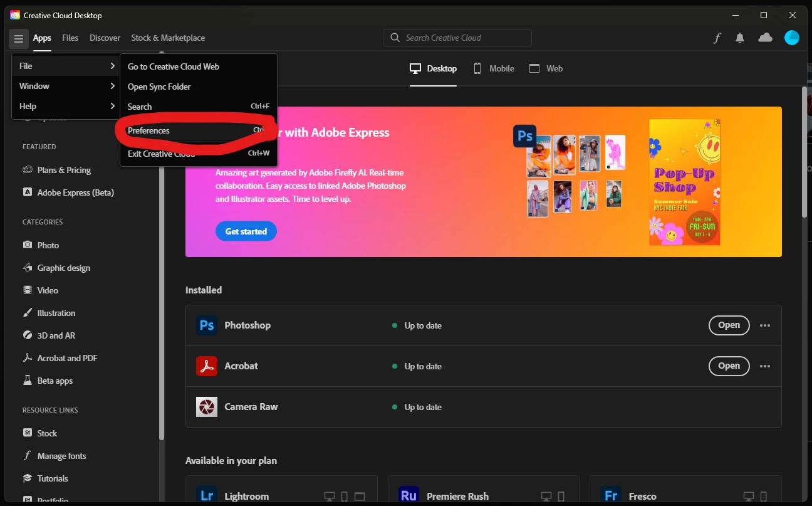This screenshot has height=506, width=812.
Task: Open the fonts f icon in header
Action: (717, 38)
